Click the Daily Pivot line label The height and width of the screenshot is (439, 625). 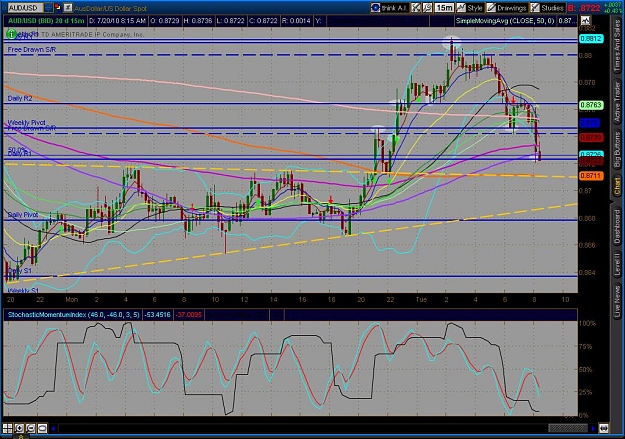pos(23,215)
